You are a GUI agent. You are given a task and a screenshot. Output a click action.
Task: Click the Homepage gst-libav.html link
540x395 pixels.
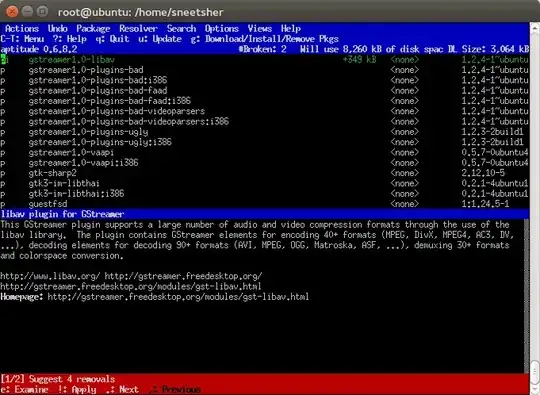coord(178,297)
